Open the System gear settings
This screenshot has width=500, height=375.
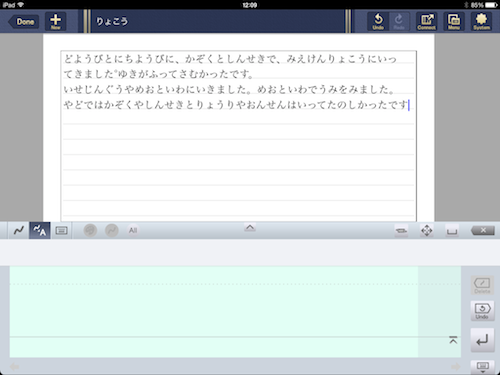(x=481, y=21)
